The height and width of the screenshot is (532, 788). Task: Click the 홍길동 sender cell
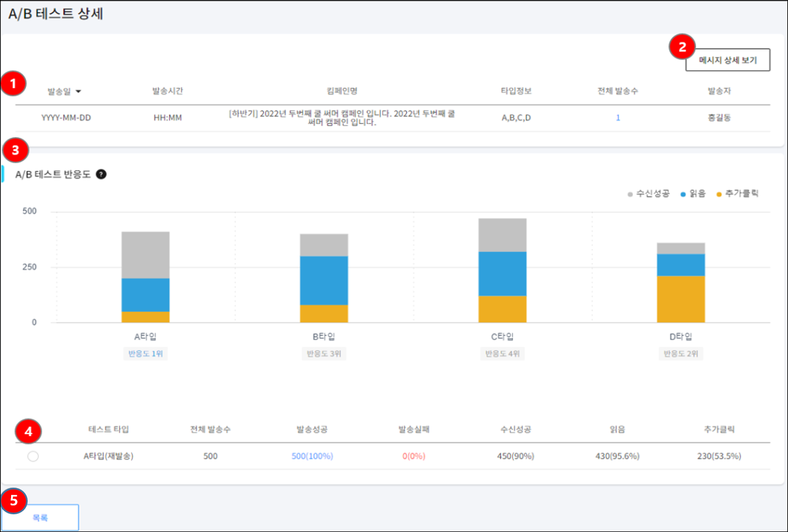pyautogui.click(x=719, y=118)
